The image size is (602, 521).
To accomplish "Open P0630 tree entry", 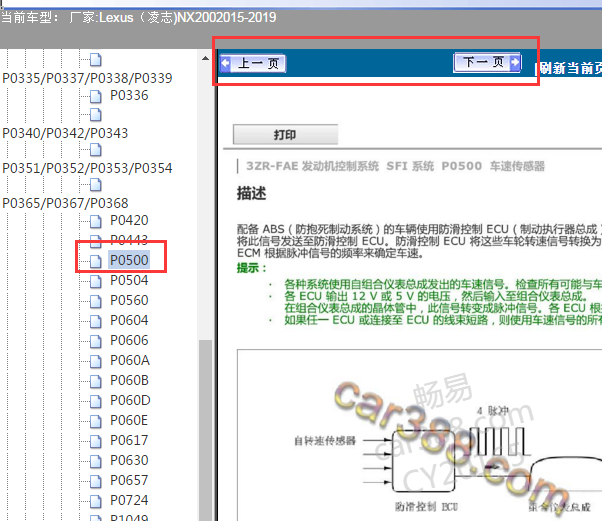I will 129,460.
